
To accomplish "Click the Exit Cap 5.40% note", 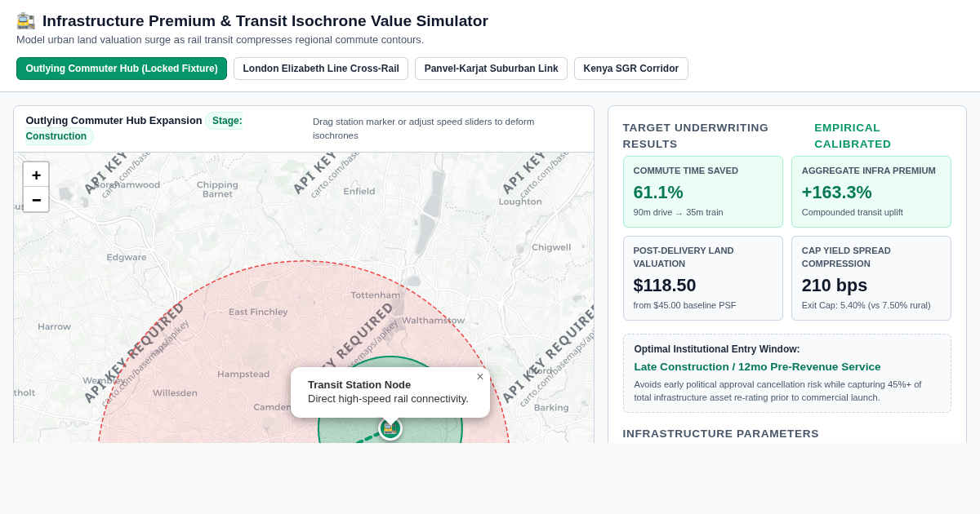I will [x=866, y=305].
